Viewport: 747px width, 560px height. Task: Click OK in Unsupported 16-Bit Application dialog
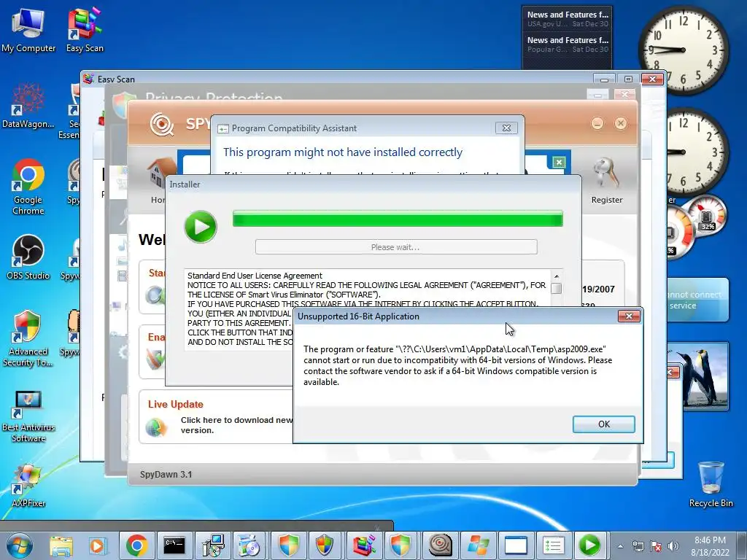click(603, 424)
